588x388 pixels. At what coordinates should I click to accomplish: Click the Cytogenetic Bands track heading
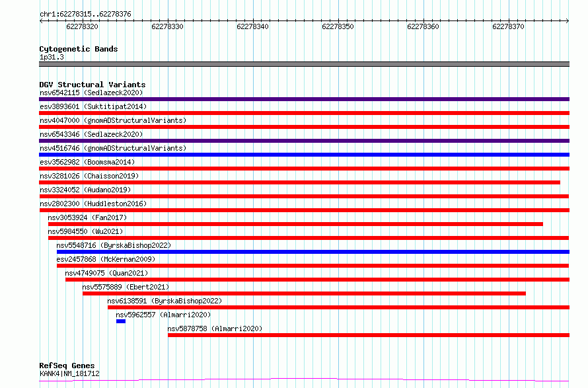tap(79, 49)
